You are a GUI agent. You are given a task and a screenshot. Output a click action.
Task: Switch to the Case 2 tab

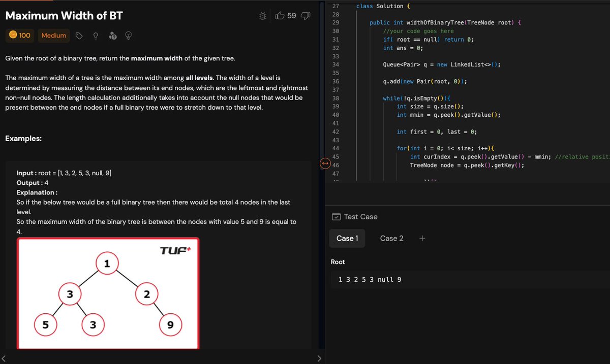392,238
